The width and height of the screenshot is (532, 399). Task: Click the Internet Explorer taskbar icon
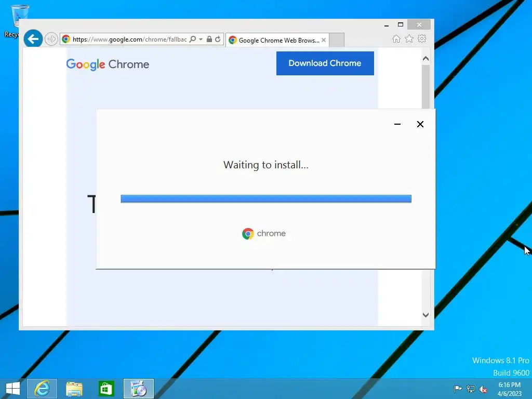pos(42,389)
